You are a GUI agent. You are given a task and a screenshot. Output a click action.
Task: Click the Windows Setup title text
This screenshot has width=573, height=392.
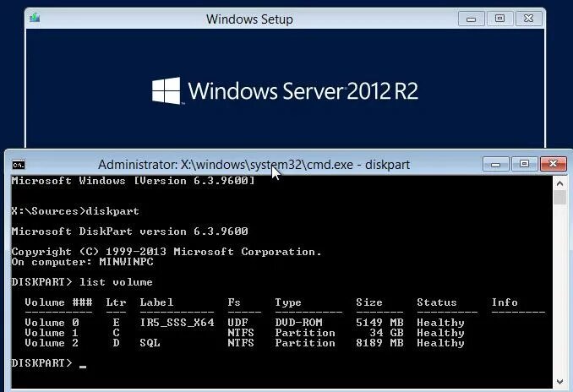[x=249, y=19]
